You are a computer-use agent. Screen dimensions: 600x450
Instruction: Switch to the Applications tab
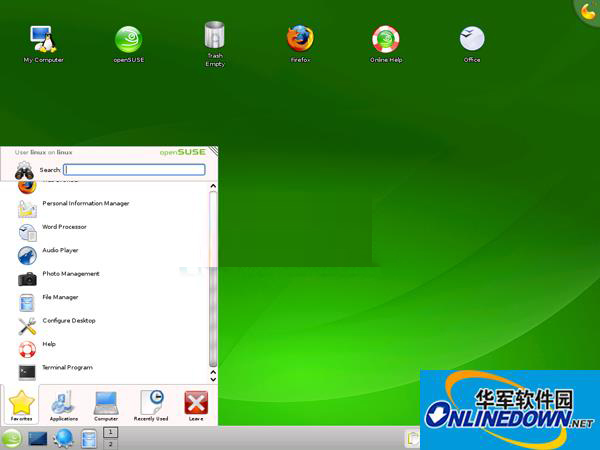tap(64, 405)
